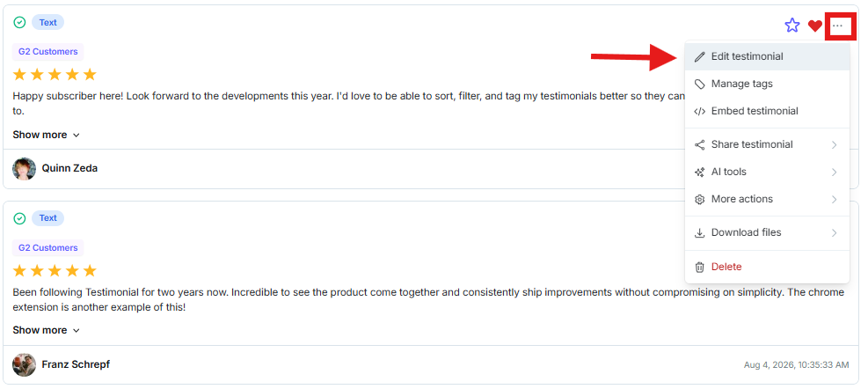Screen dimensions: 868x389
Task: Expand Show more on Quinn Zeda's testimonial
Action: tap(47, 135)
